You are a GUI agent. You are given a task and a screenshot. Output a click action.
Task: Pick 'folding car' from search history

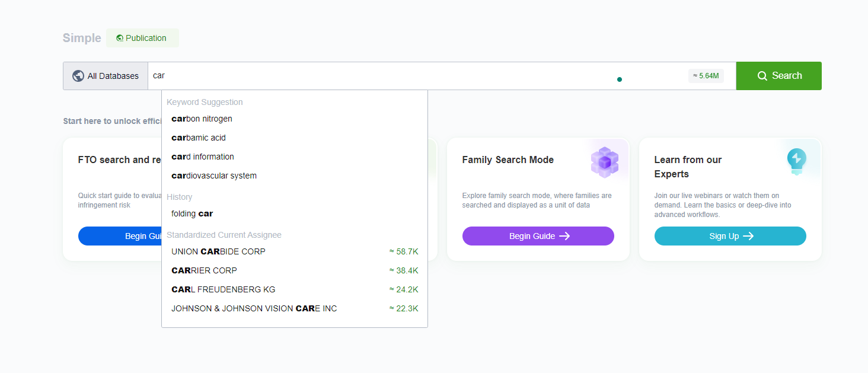(192, 213)
